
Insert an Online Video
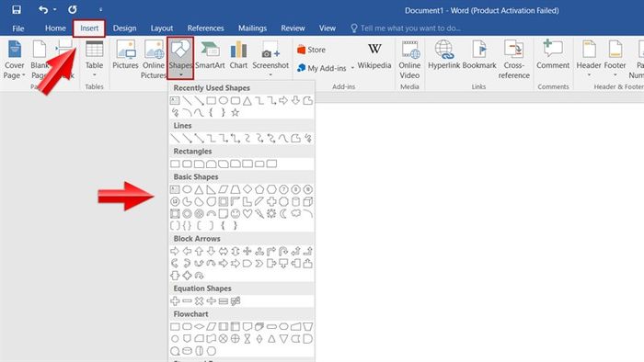click(409, 60)
